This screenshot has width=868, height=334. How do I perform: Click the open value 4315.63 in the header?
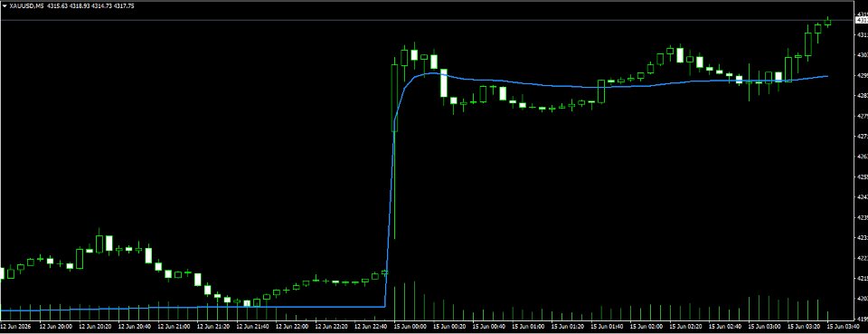(57, 5)
